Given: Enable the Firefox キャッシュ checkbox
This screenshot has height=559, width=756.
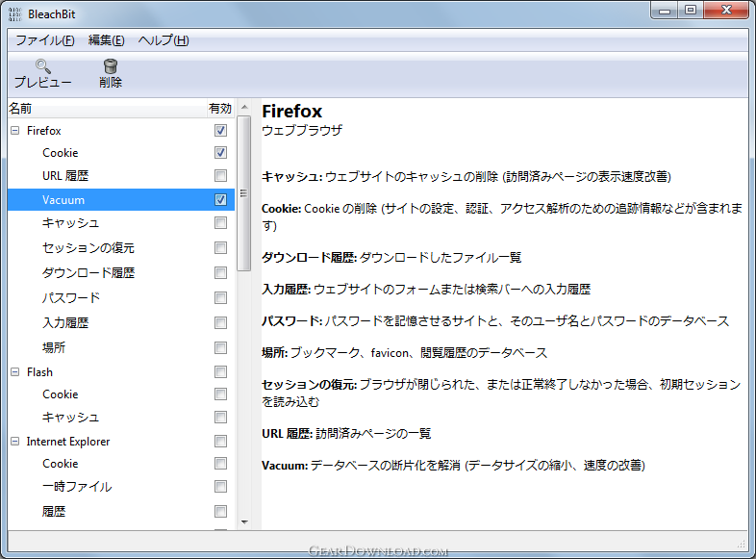Looking at the screenshot, I should click(220, 223).
